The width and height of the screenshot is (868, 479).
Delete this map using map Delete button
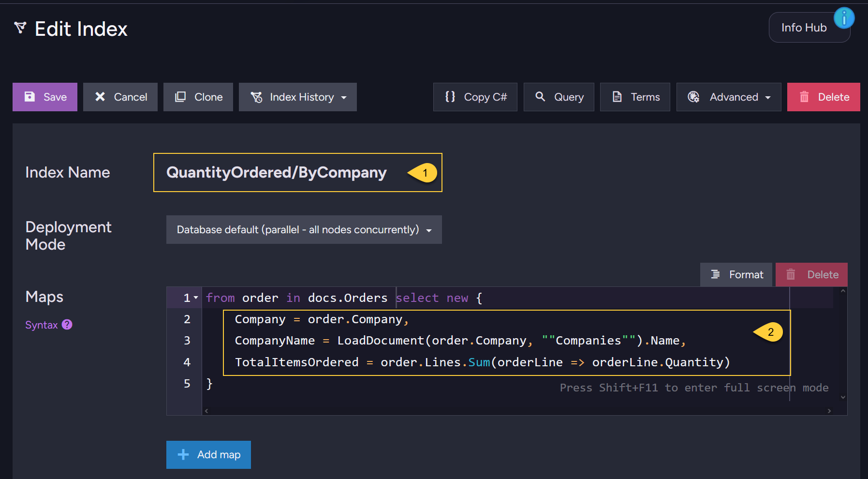(x=811, y=274)
